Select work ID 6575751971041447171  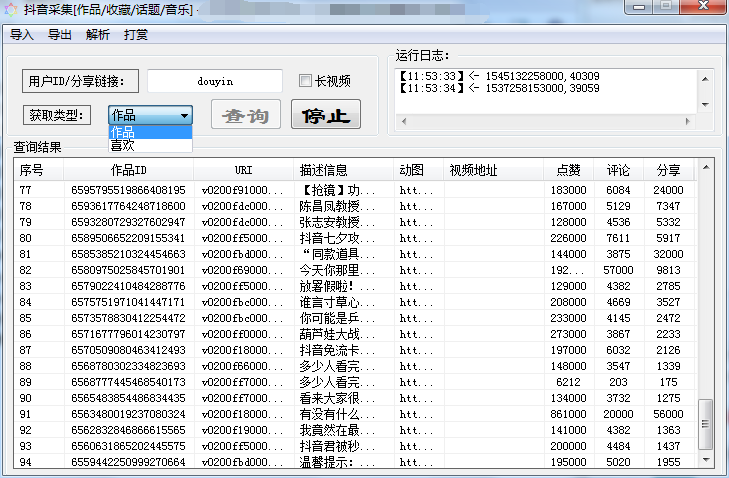click(x=128, y=302)
